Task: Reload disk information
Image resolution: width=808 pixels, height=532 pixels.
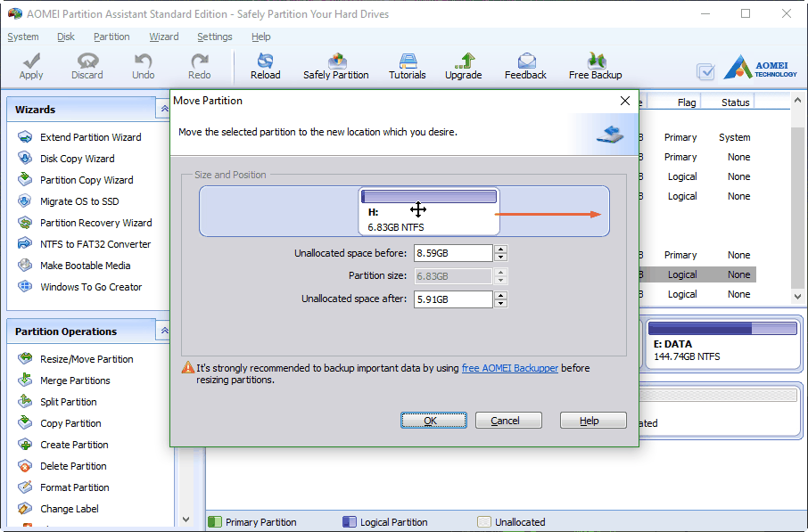Action: [265, 65]
